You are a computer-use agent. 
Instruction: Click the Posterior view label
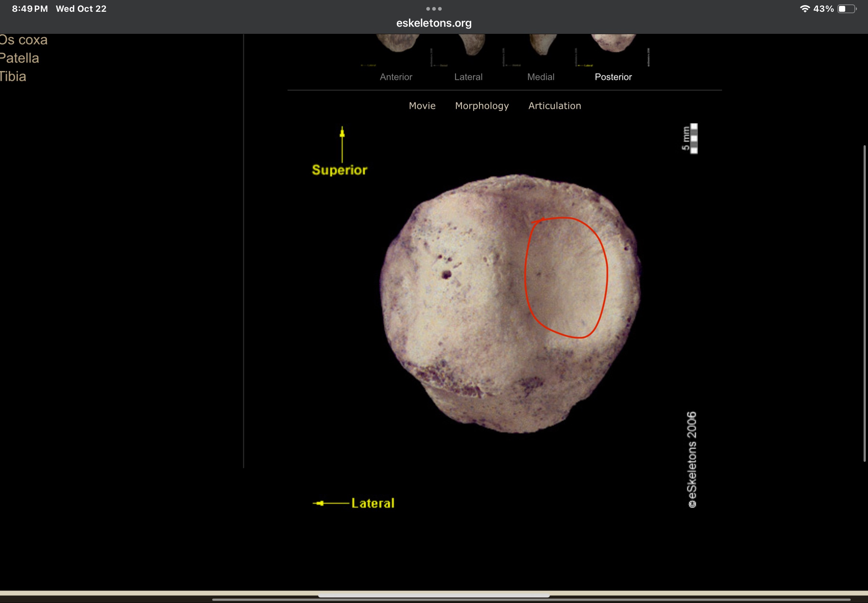(613, 77)
